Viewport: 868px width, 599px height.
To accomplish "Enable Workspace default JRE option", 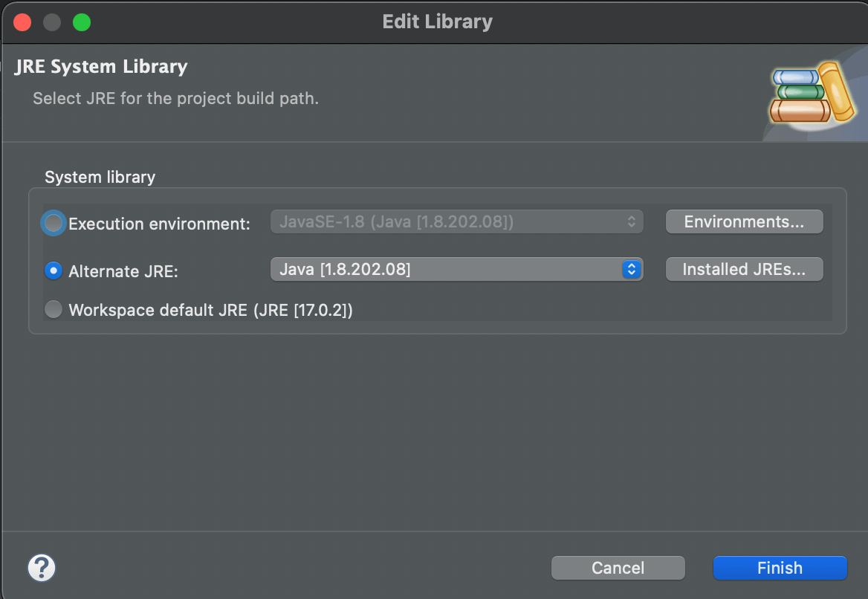I will click(x=54, y=309).
